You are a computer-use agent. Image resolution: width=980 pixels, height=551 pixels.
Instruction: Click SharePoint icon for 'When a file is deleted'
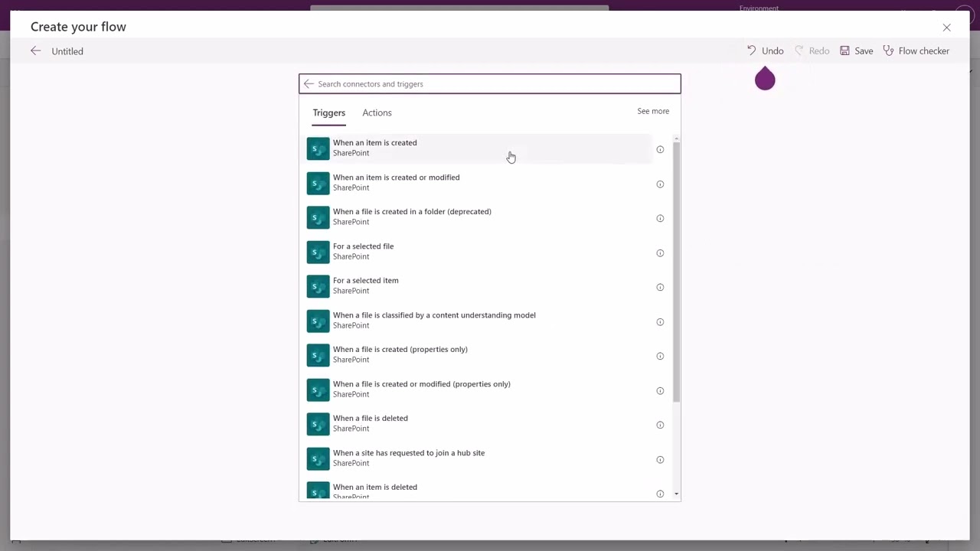pos(318,424)
